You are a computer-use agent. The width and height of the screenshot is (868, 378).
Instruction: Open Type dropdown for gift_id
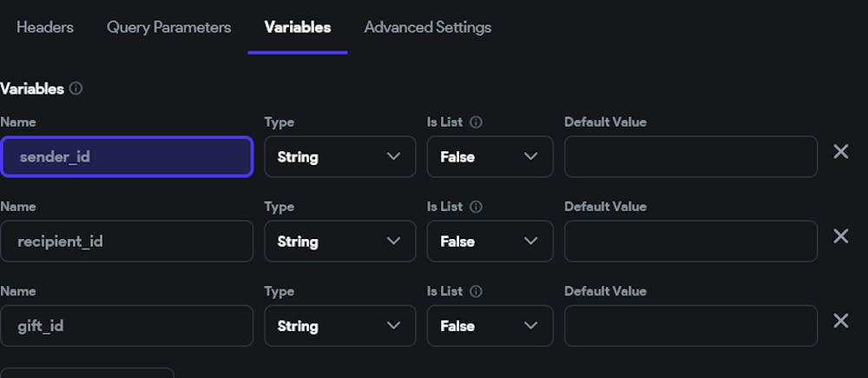tap(339, 326)
